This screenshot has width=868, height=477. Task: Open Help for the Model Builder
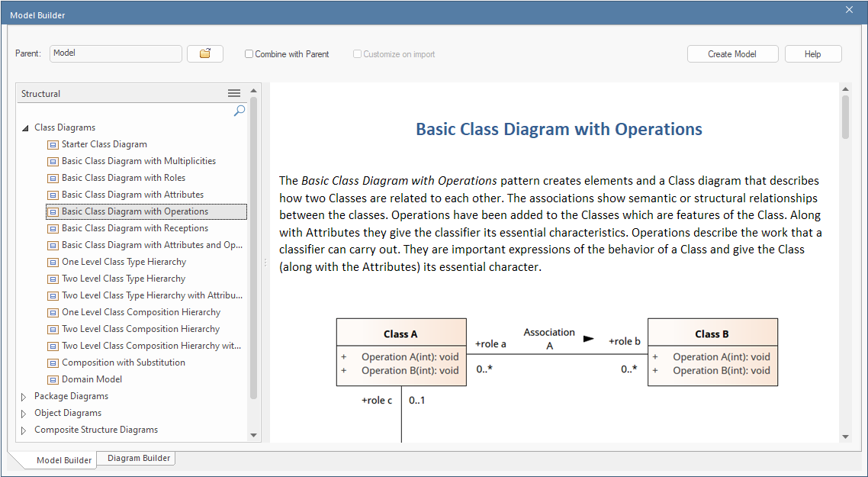[x=812, y=54]
